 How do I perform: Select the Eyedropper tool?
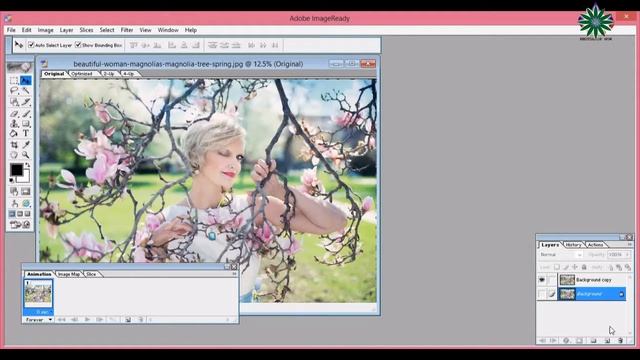pyautogui.click(x=26, y=144)
